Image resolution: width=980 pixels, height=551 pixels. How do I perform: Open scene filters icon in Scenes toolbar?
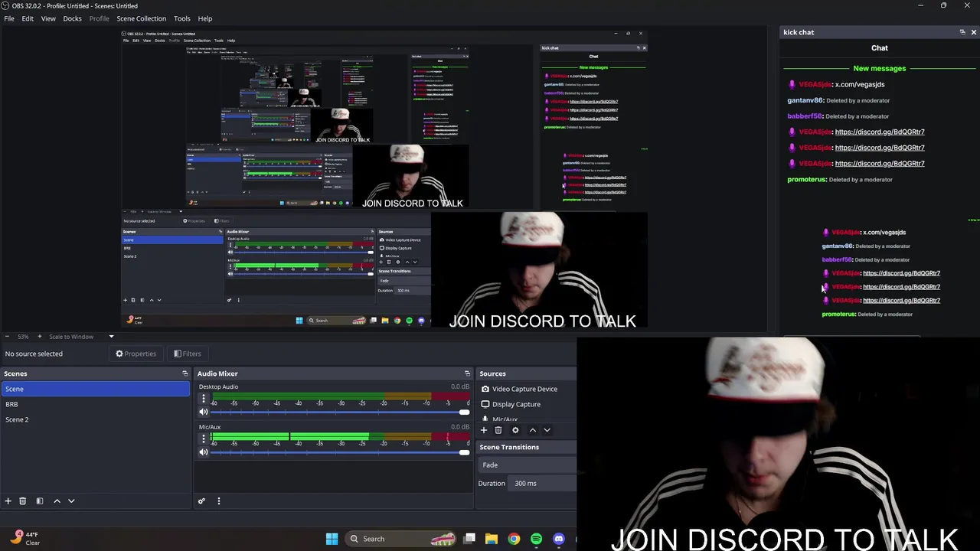(x=39, y=500)
